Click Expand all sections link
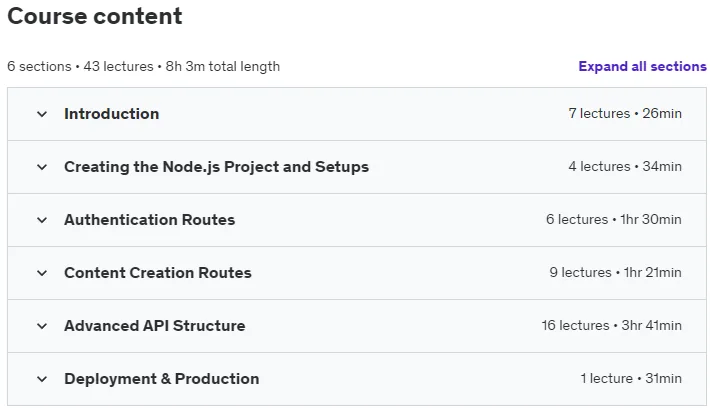 (x=642, y=67)
